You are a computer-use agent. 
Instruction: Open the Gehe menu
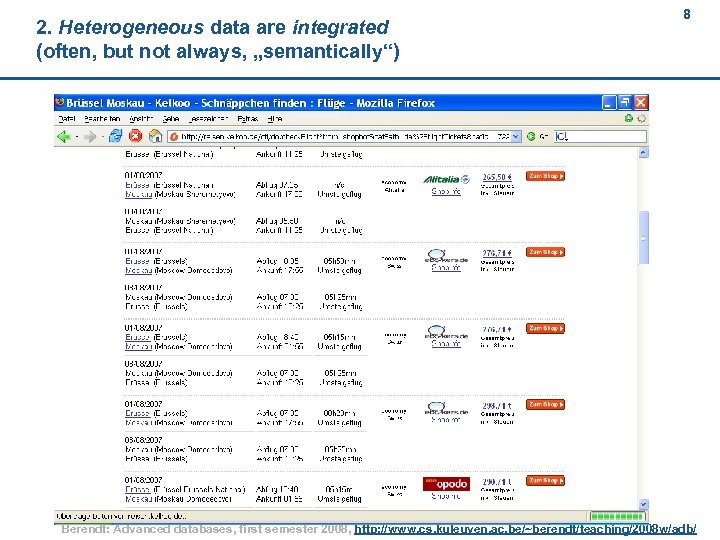pos(170,119)
